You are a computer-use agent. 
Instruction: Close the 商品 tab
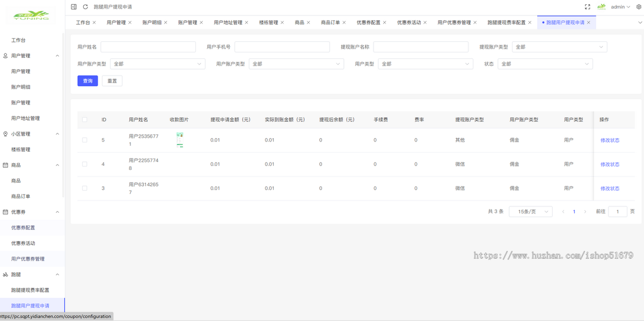pos(309,23)
